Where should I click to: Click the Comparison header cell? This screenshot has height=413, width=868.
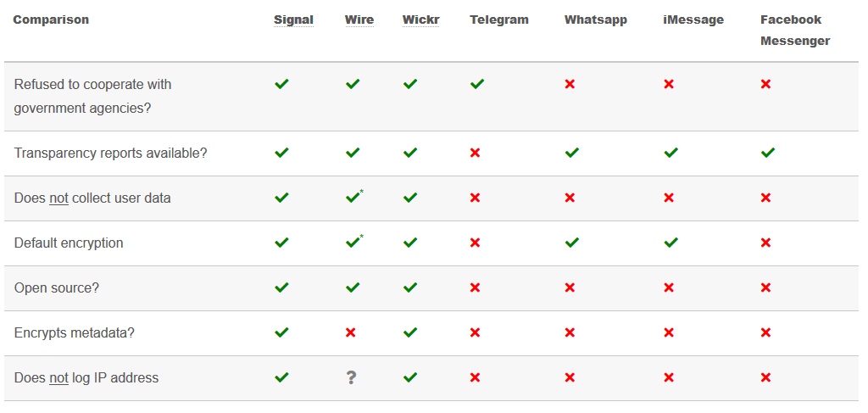(51, 20)
